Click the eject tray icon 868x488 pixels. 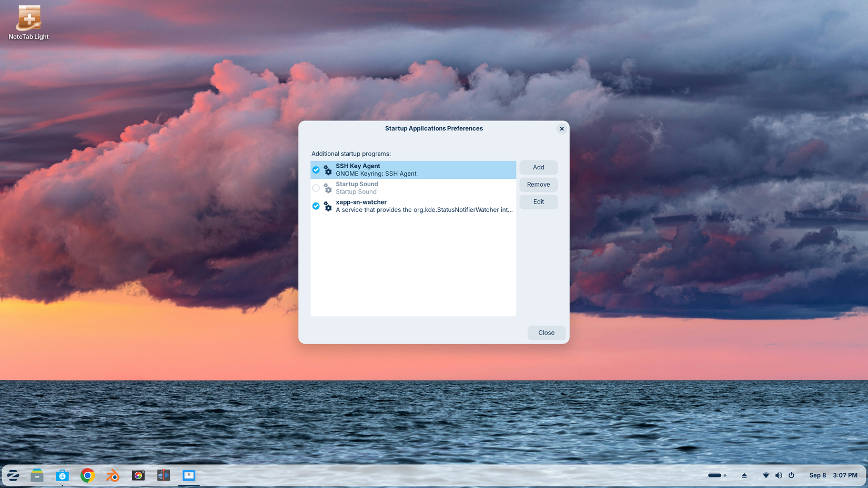[x=744, y=475]
